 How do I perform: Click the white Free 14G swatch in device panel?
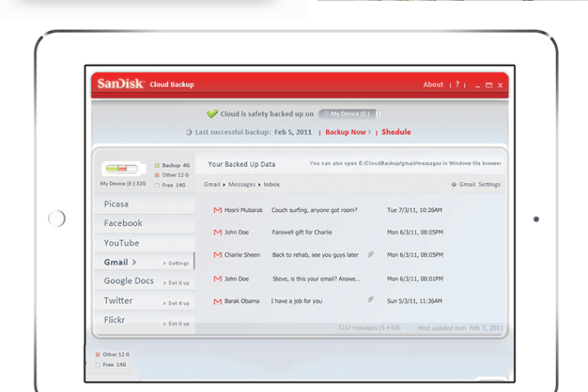[x=157, y=185]
